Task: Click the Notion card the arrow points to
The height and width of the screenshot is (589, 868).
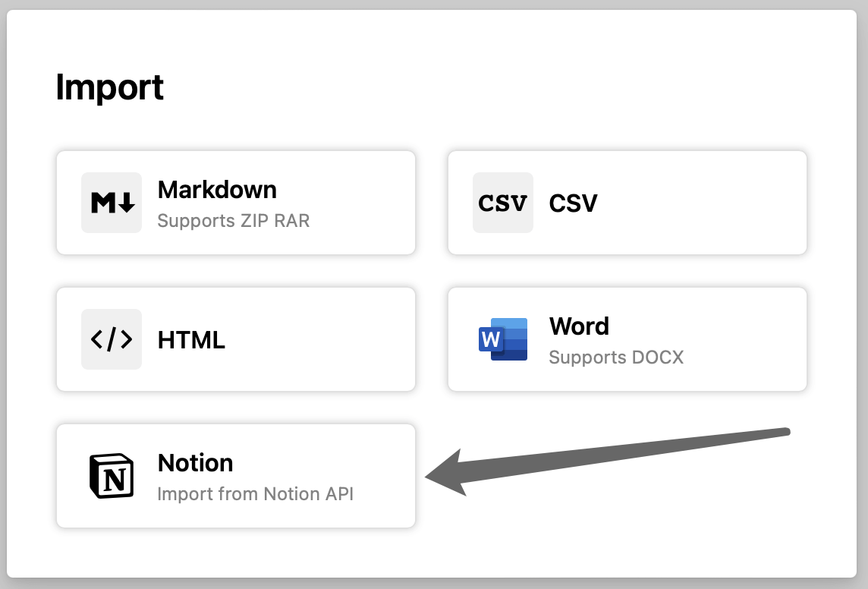Action: [x=235, y=476]
